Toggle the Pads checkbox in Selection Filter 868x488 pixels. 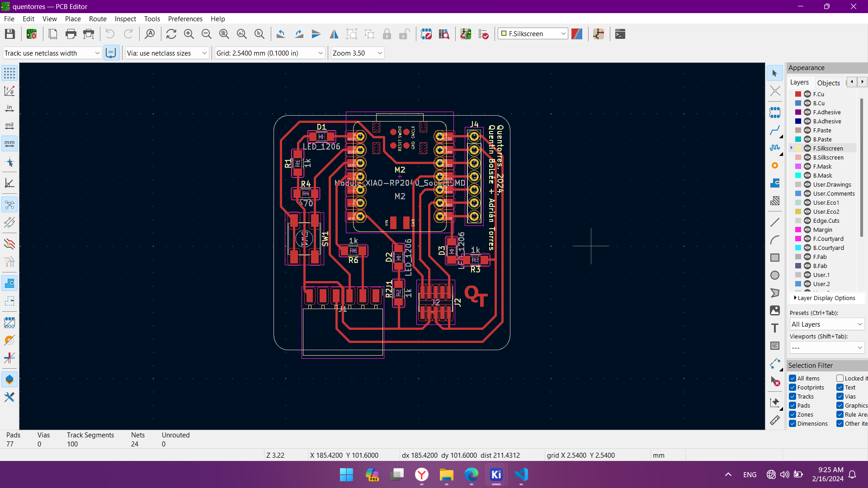tap(793, 405)
